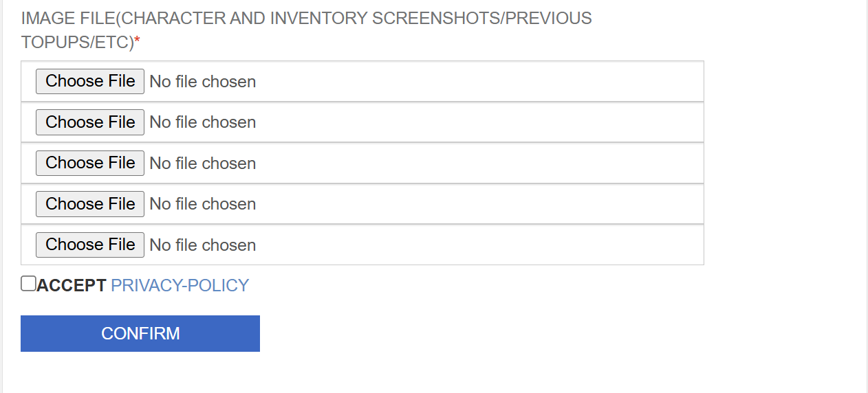Click the first Choose File button
This screenshot has height=393, width=868.
point(90,81)
